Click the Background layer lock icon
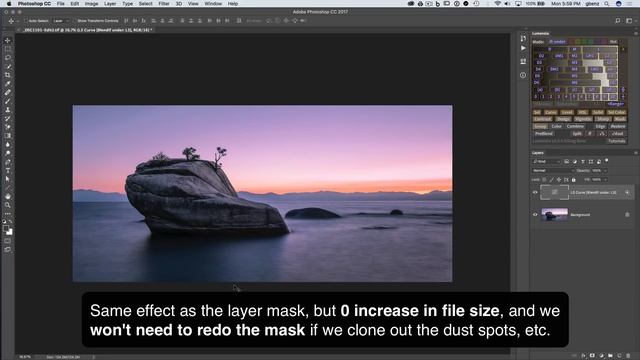Screen dimensions: 640x360 pyautogui.click(x=627, y=215)
